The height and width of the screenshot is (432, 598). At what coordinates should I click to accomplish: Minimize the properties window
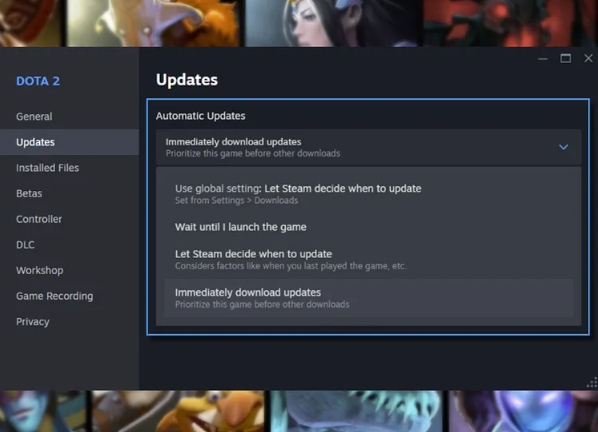[x=543, y=59]
